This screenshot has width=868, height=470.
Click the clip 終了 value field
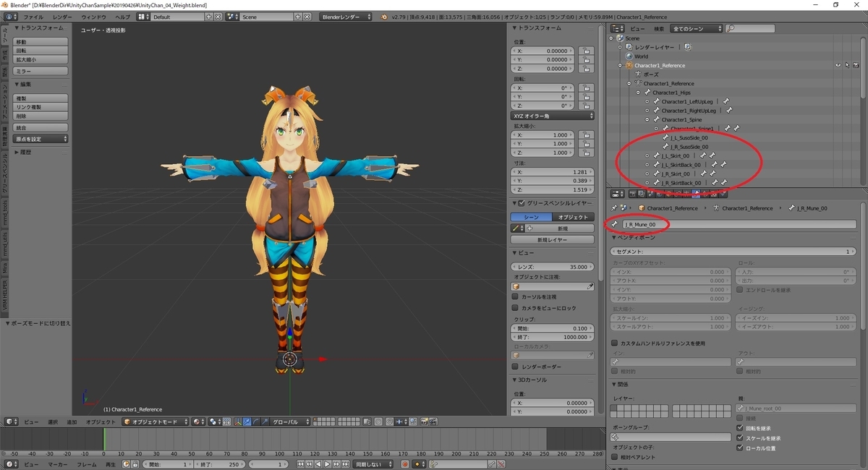[x=553, y=337]
